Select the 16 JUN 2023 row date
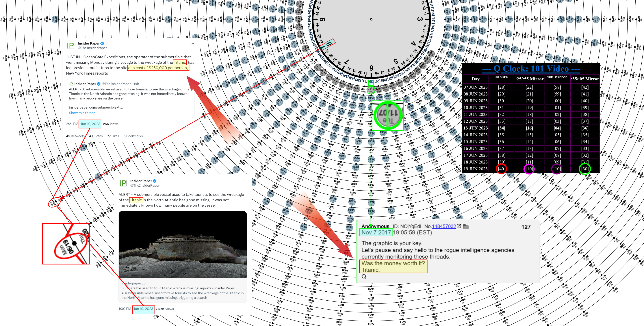 click(x=476, y=148)
